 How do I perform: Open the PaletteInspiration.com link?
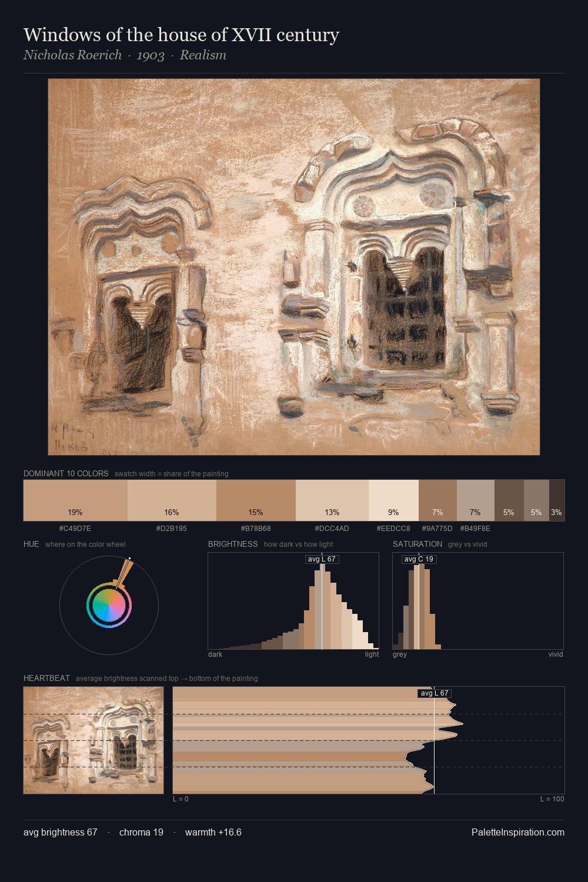(x=518, y=832)
